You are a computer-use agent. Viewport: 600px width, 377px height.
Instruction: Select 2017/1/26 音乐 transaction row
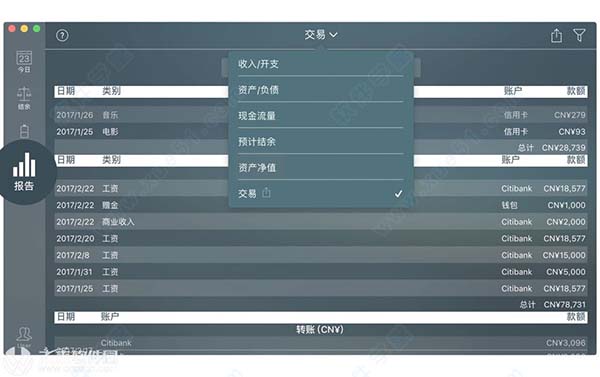click(321, 115)
